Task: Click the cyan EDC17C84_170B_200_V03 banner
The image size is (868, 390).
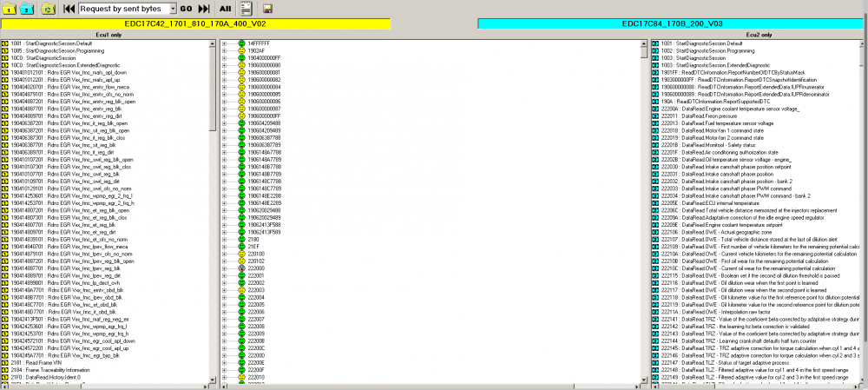Action: (672, 23)
